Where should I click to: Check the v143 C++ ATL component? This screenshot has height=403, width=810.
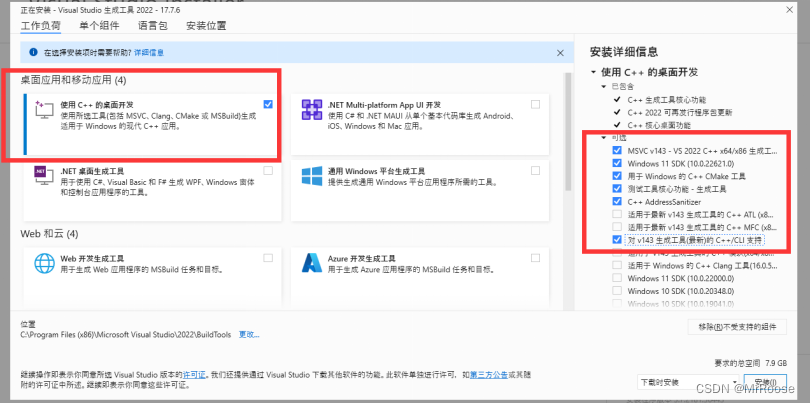coord(616,214)
